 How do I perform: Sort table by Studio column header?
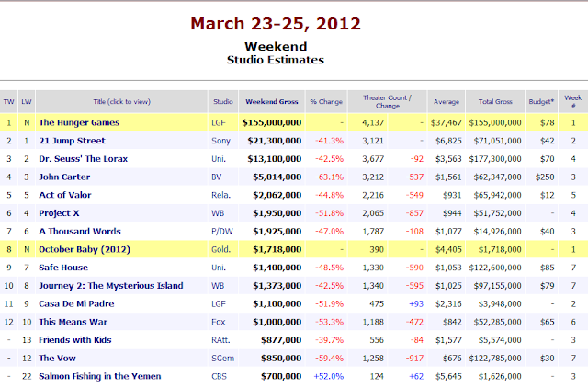pos(223,102)
